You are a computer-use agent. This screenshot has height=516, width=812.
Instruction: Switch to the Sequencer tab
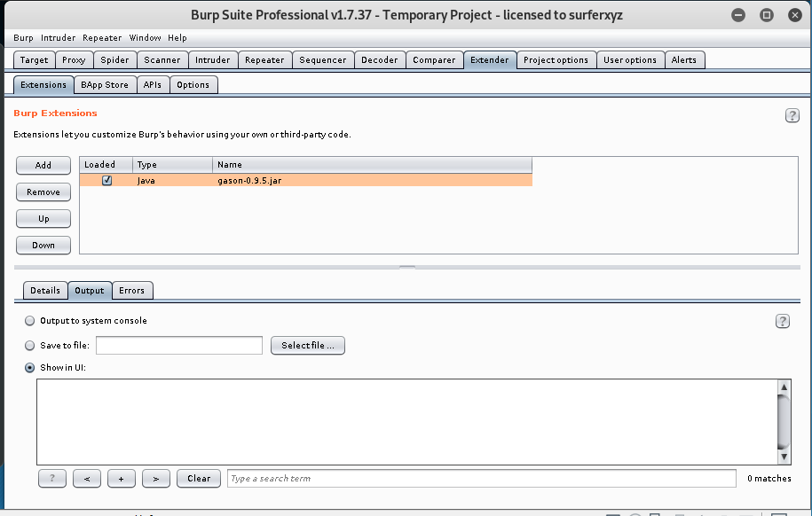(323, 60)
